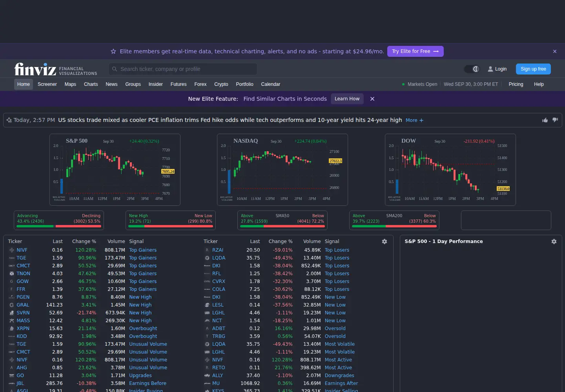Viewport: 565px width, 392px height.
Task: Open the Insider menu item
Action: click(x=156, y=84)
